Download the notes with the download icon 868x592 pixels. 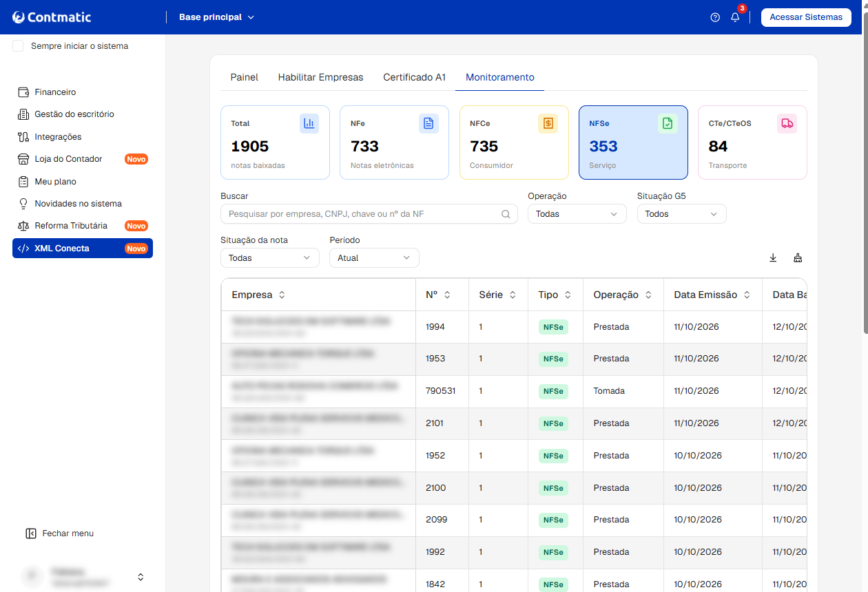(x=773, y=258)
